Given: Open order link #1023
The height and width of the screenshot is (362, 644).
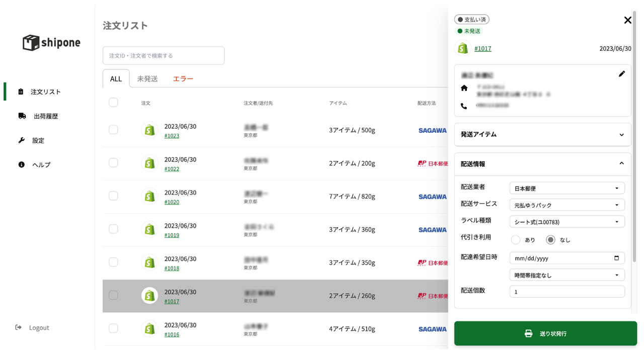Looking at the screenshot, I should (x=172, y=136).
